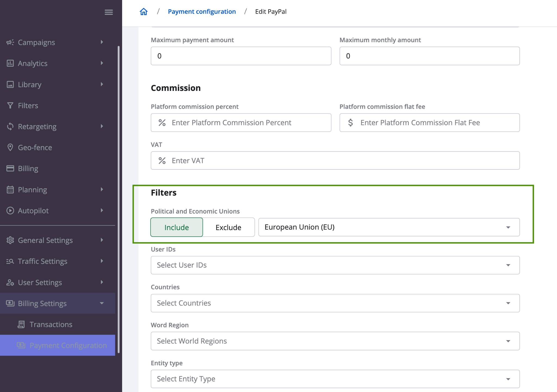The height and width of the screenshot is (392, 557).
Task: Open the Geo-fence sidebar item
Action: tap(57, 147)
